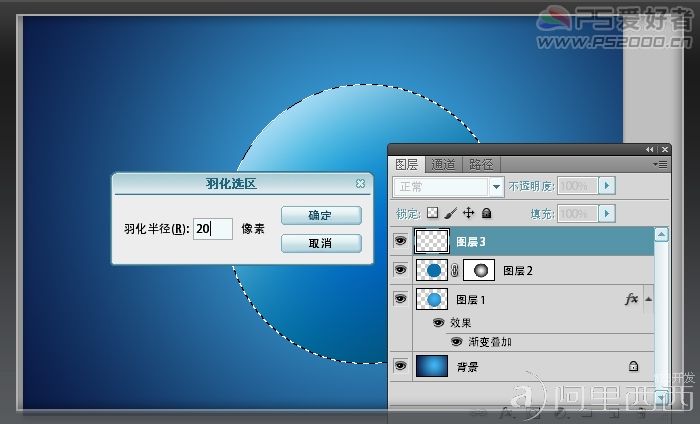Click layers panel scrollbar up arrow
The width and height of the screenshot is (700, 424).
pyautogui.click(x=661, y=234)
